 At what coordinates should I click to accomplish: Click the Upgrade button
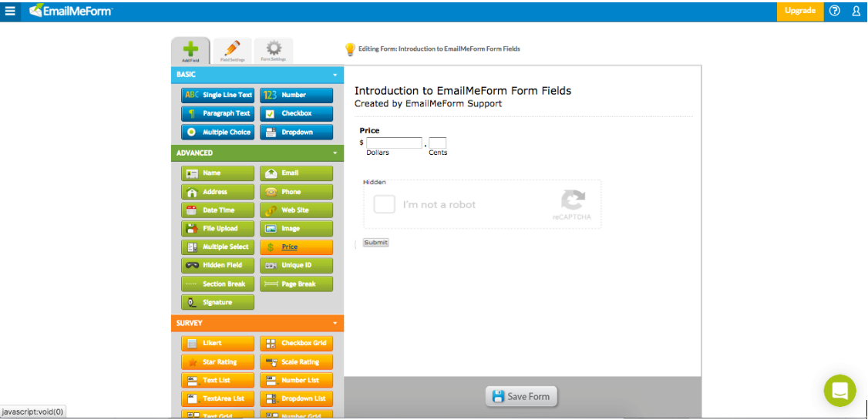(800, 11)
